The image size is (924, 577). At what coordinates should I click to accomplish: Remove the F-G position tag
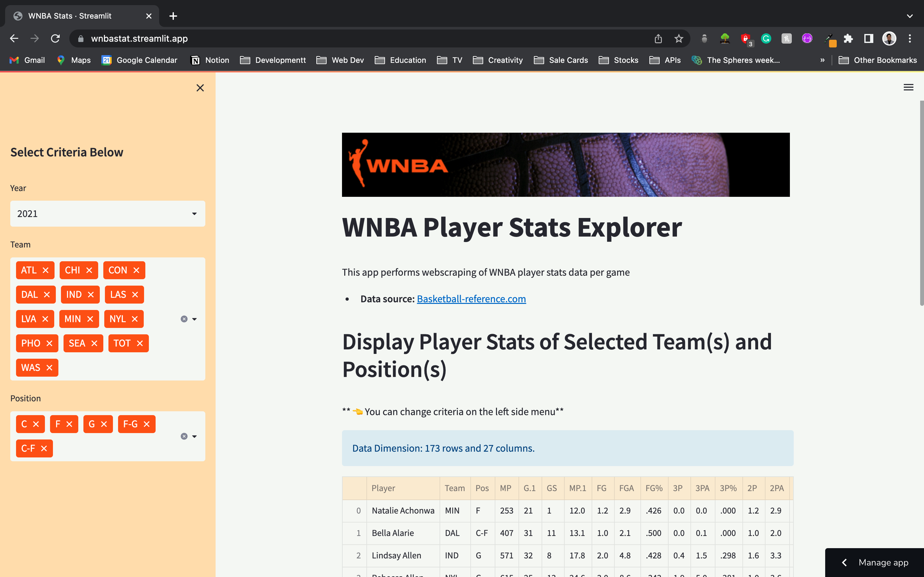pos(147,424)
